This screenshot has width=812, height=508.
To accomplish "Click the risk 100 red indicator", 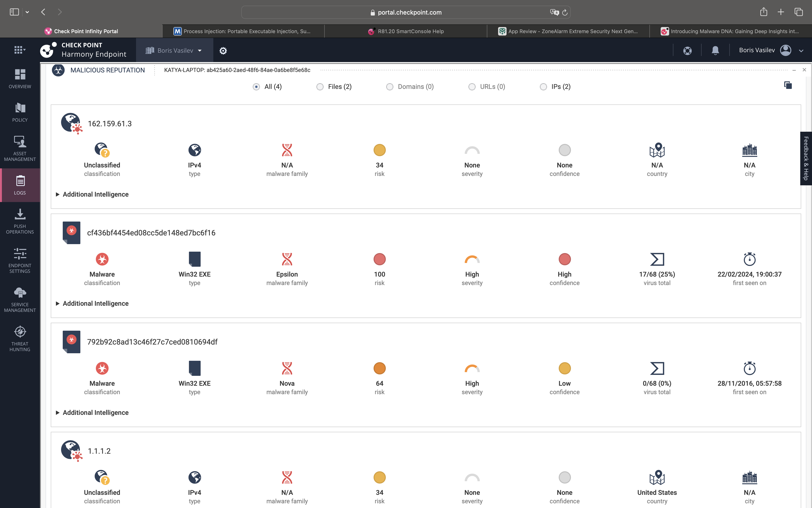I will [x=379, y=259].
